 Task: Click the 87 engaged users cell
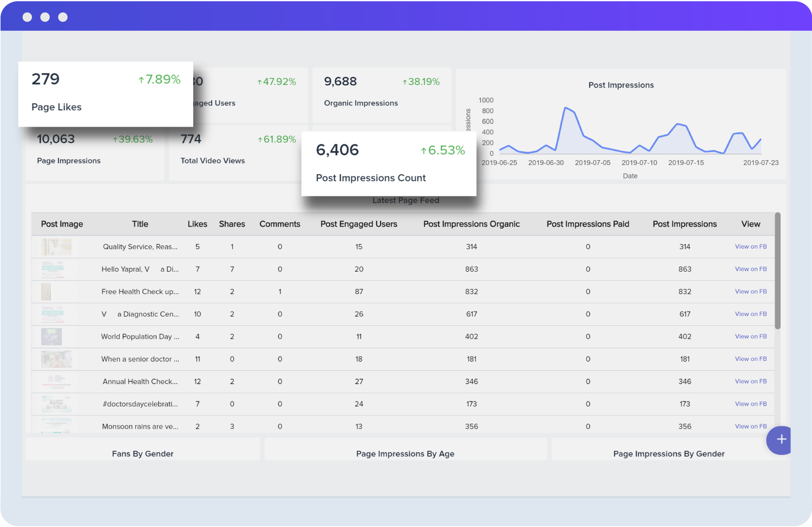coord(359,292)
